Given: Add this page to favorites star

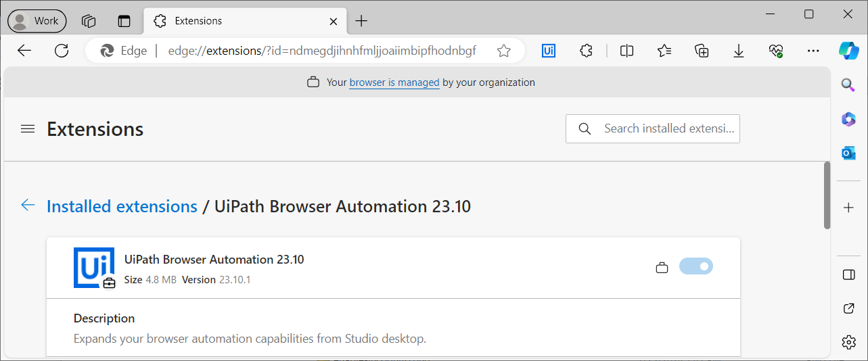Looking at the screenshot, I should (x=503, y=51).
